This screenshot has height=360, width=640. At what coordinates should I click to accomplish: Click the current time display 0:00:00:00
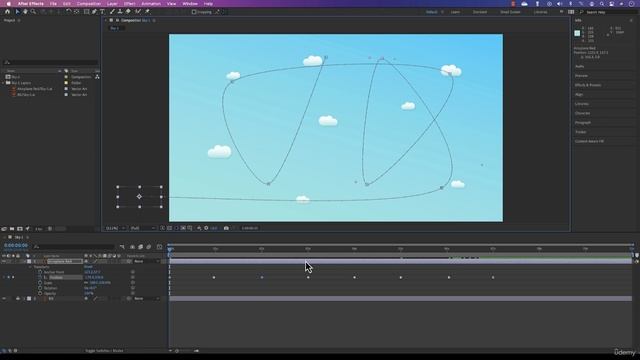(x=16, y=246)
